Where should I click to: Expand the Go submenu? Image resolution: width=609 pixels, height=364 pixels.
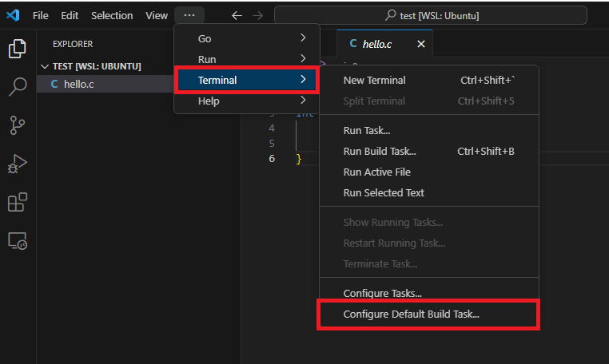click(247, 38)
